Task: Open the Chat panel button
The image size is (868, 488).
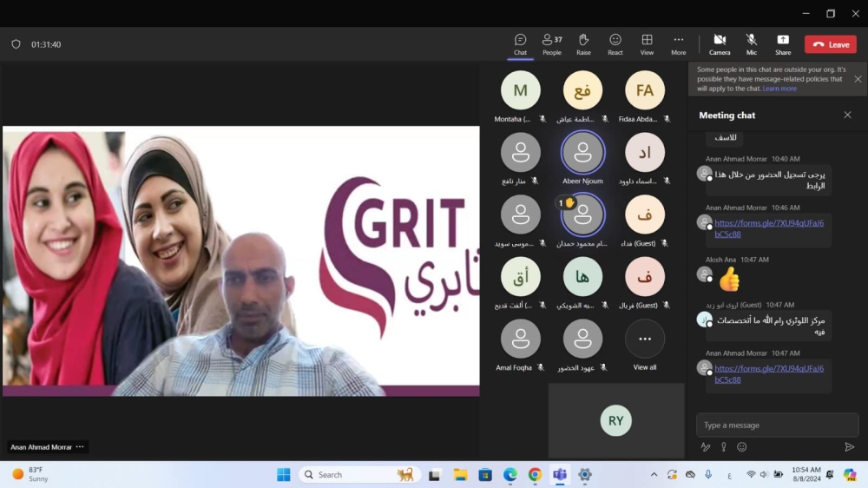Action: (520, 44)
